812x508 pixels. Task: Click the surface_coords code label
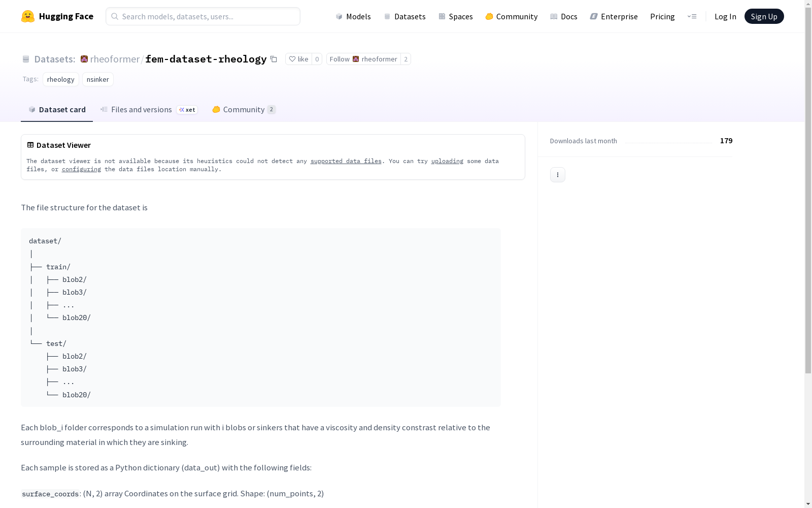coord(50,494)
